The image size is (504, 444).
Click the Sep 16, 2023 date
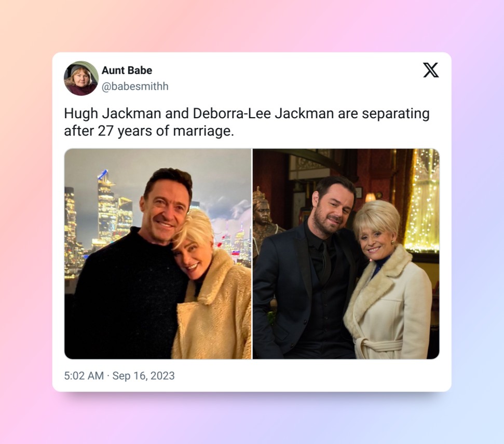(143, 376)
